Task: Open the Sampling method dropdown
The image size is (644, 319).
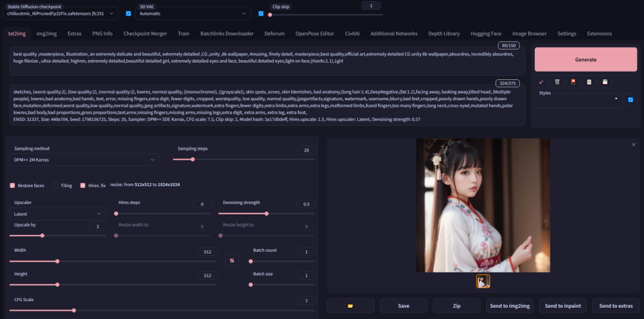Action: point(84,160)
